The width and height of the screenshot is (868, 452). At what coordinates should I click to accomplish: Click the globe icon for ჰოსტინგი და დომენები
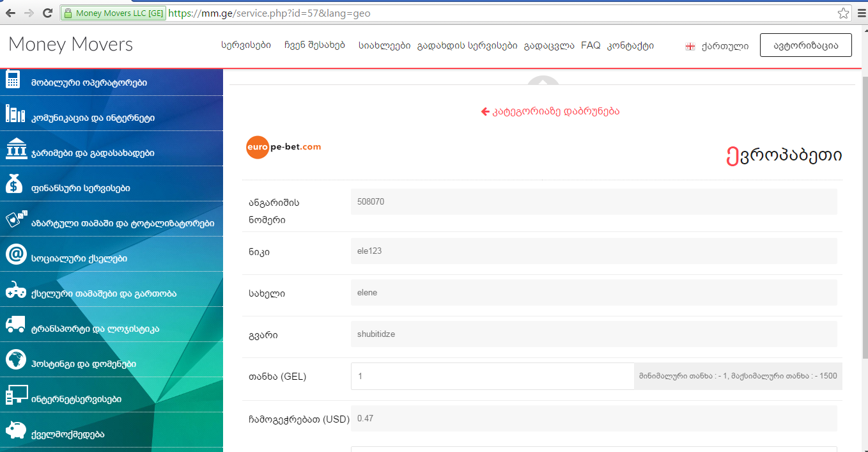point(15,359)
